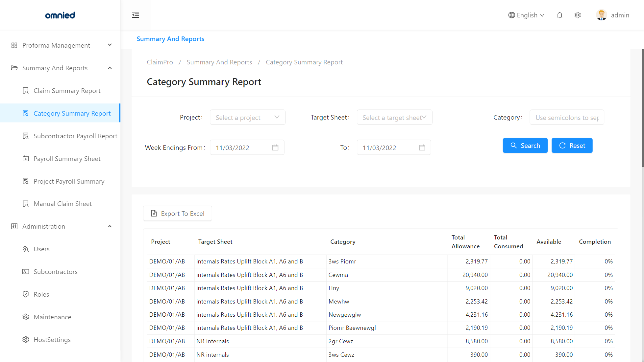
Task: Open notifications bell icon
Action: [x=559, y=15]
